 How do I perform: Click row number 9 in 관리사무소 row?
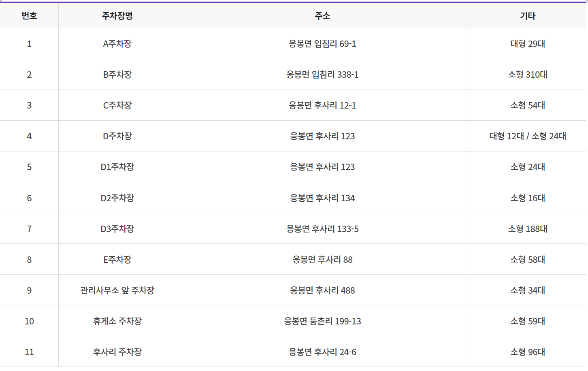[29, 290]
